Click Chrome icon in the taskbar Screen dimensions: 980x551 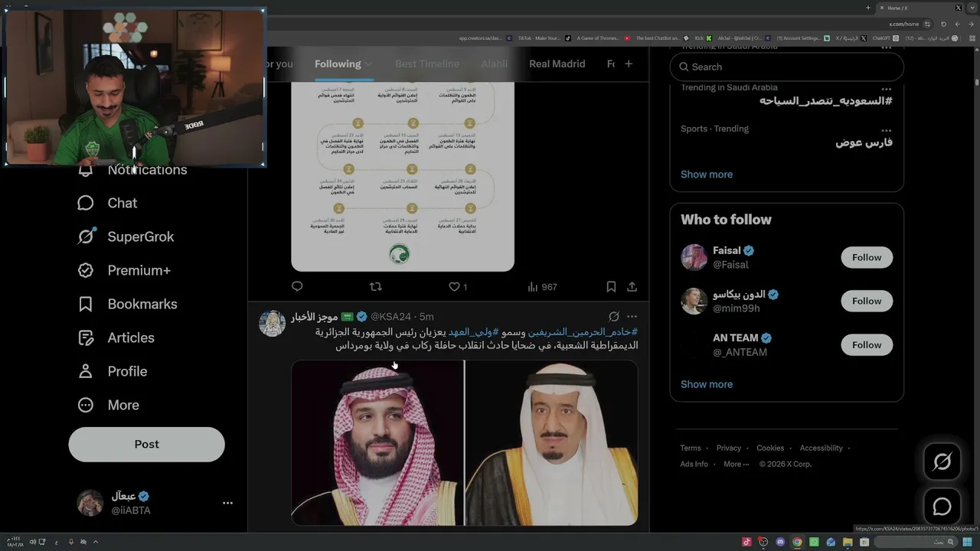coord(797,542)
